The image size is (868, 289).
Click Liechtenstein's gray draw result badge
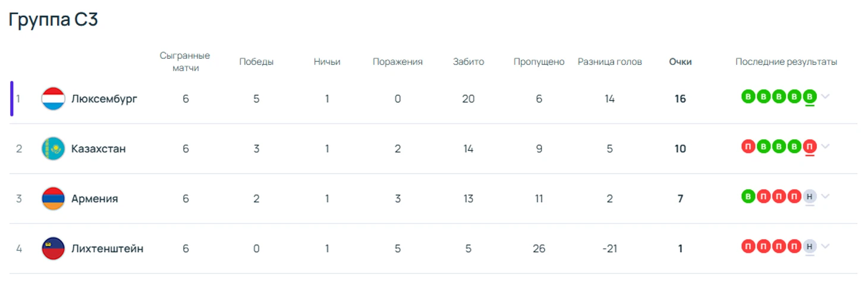point(809,246)
